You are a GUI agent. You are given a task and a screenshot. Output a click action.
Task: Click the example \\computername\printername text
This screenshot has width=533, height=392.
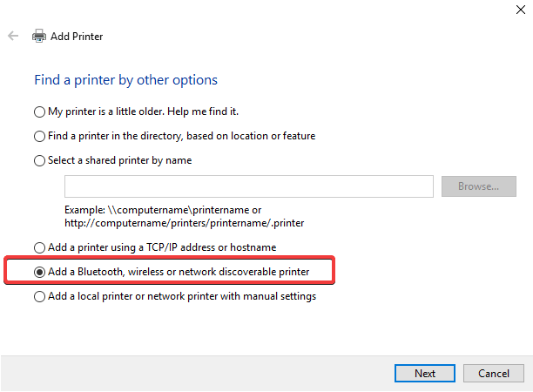(162, 211)
